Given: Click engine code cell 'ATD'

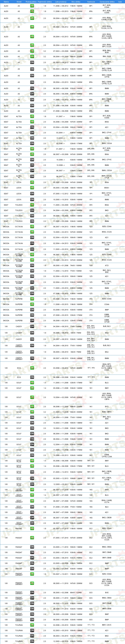Looking at the screenshot, I should [107, 265].
